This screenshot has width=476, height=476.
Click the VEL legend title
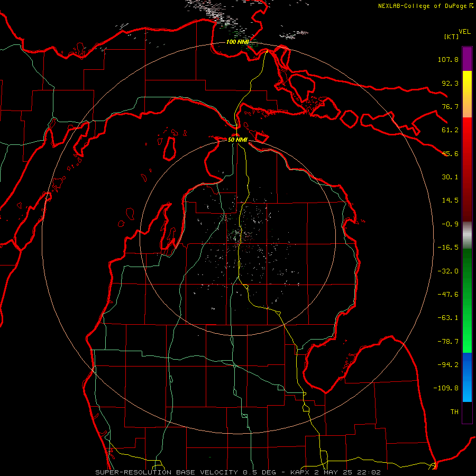pyautogui.click(x=464, y=32)
